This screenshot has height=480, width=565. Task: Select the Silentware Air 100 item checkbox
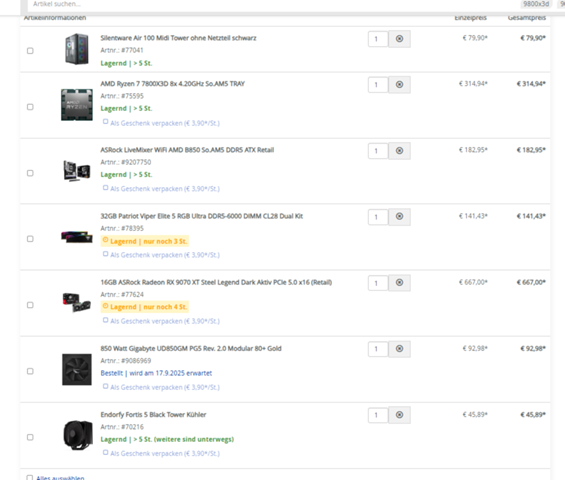[30, 51]
